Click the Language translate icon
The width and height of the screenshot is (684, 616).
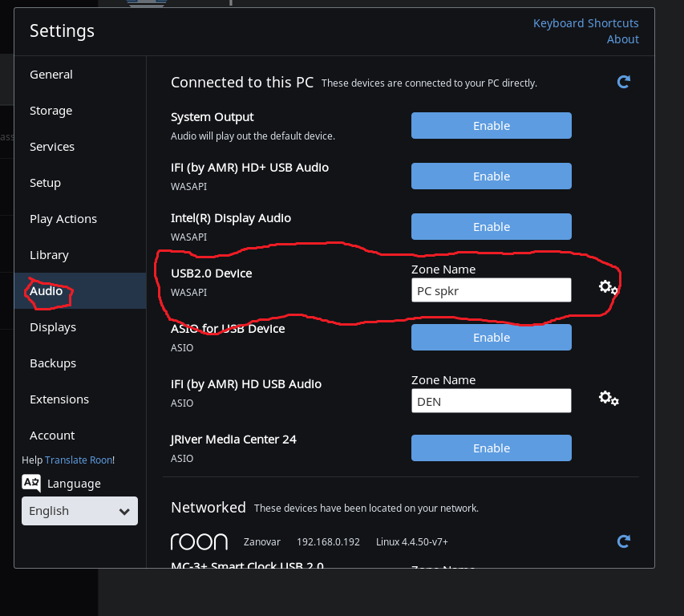tap(31, 483)
